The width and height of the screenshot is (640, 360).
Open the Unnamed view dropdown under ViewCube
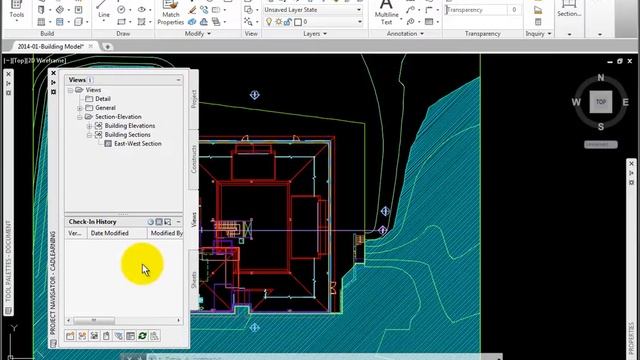point(600,144)
